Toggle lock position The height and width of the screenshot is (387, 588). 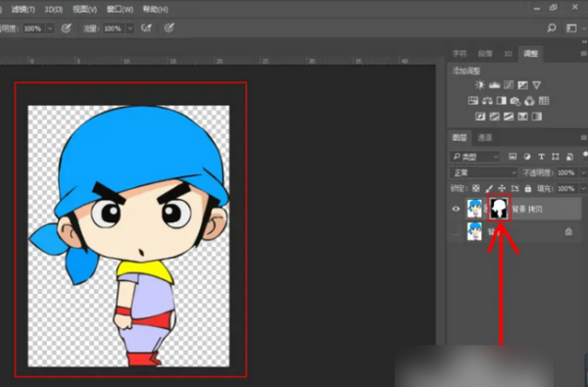(502, 188)
